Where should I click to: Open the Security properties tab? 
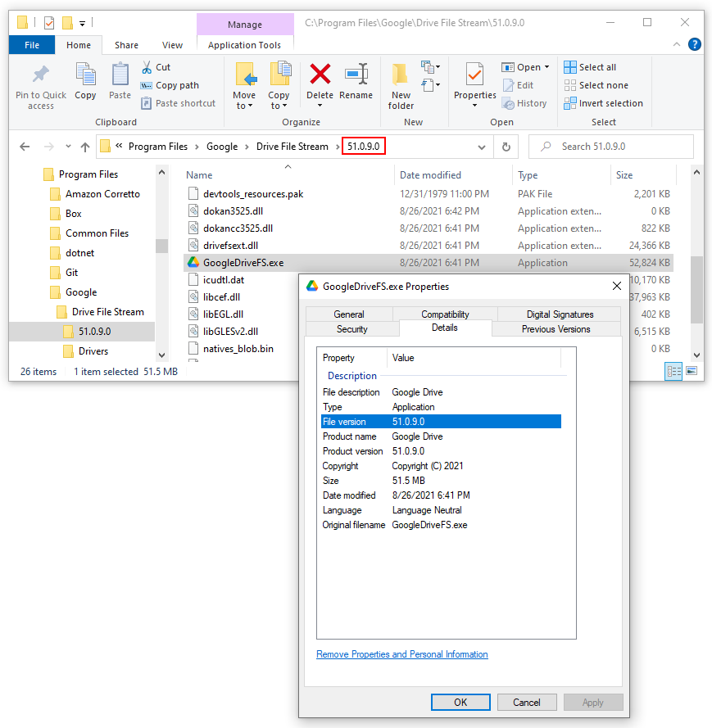(x=352, y=329)
